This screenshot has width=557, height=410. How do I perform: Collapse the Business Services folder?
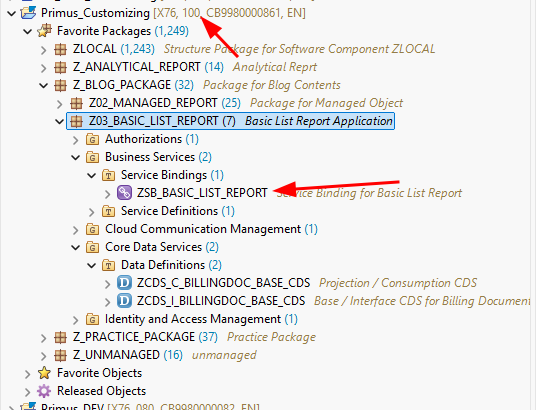click(76, 157)
